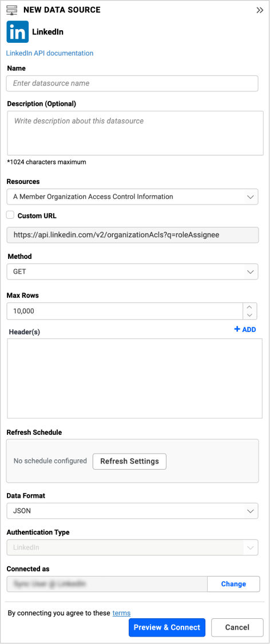Open the terms link
This screenshot has width=270, height=644.
[x=121, y=613]
